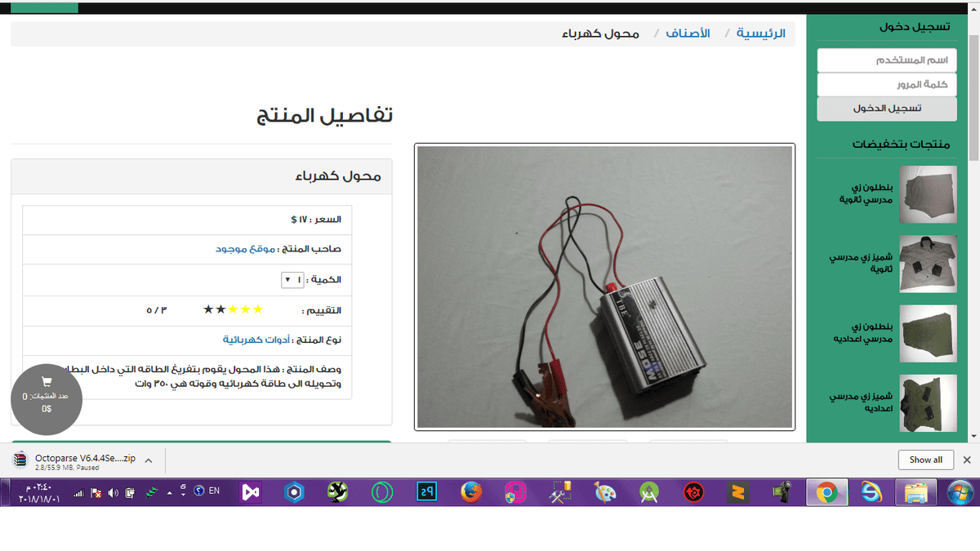Viewport: 980px width, 551px height.
Task: Focus the password field كلمة المرور
Action: click(887, 85)
